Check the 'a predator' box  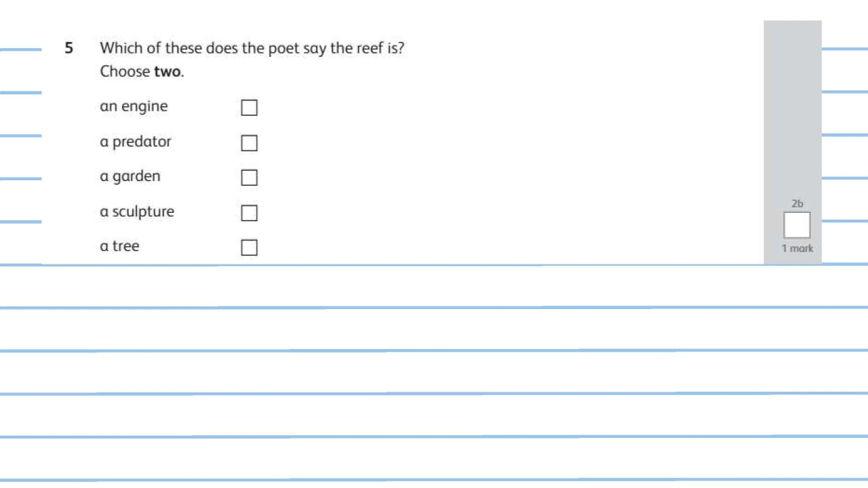pos(250,143)
